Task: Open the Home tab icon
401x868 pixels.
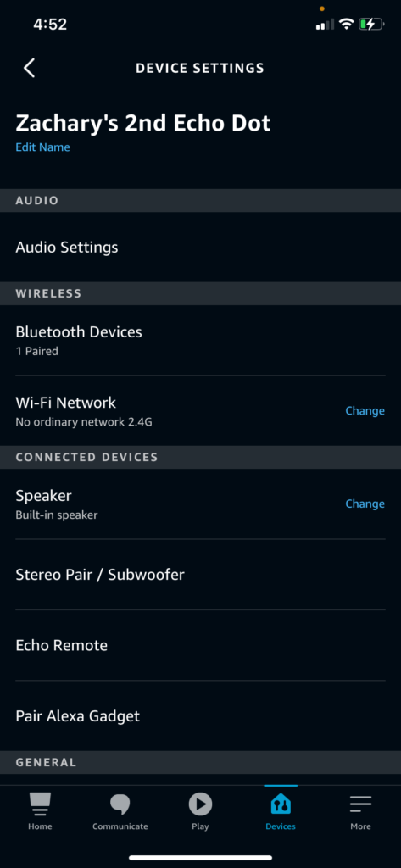Action: (x=40, y=804)
